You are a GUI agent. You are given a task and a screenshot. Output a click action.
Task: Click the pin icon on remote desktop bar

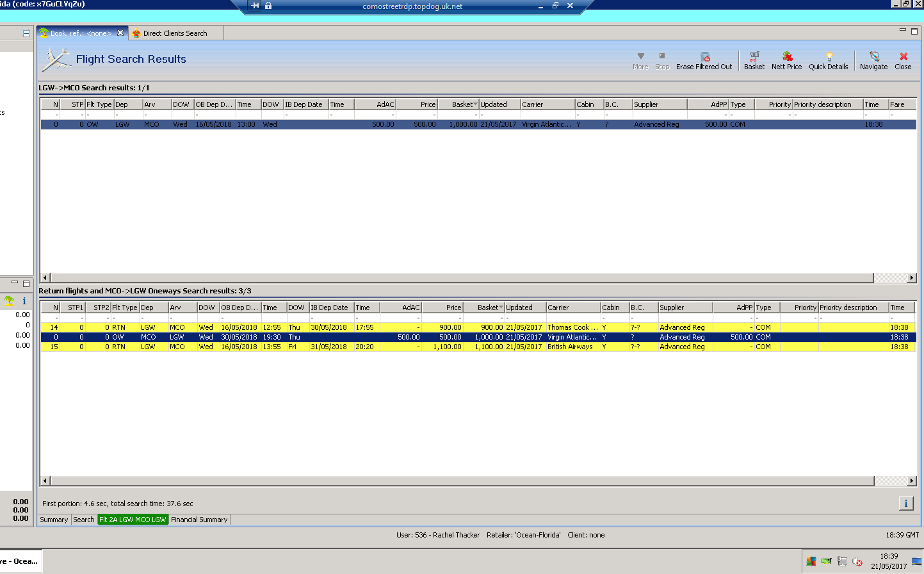(x=255, y=6)
